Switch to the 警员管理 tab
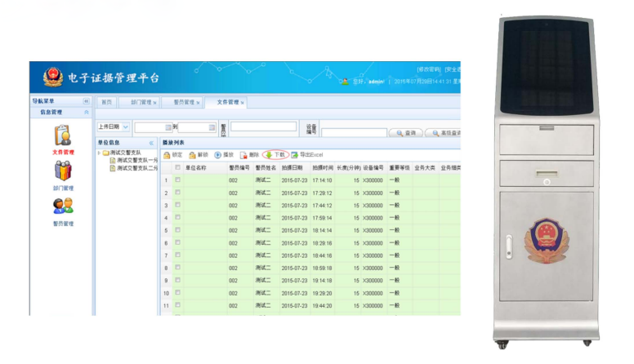Screen dimensions: 634x364 click(184, 103)
